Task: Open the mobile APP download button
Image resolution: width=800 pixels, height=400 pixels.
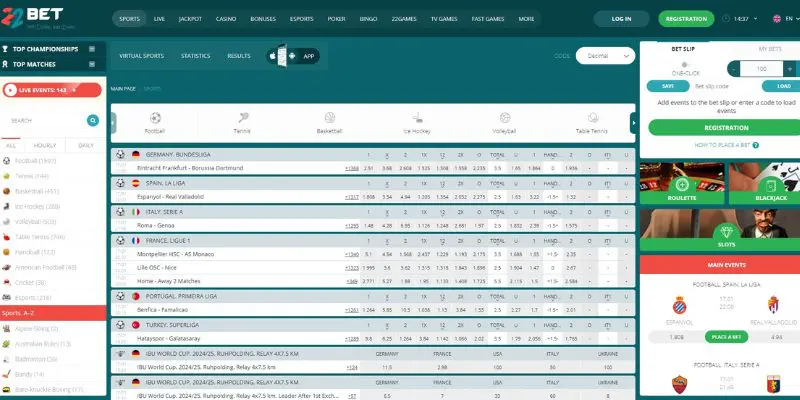Action: [x=294, y=56]
